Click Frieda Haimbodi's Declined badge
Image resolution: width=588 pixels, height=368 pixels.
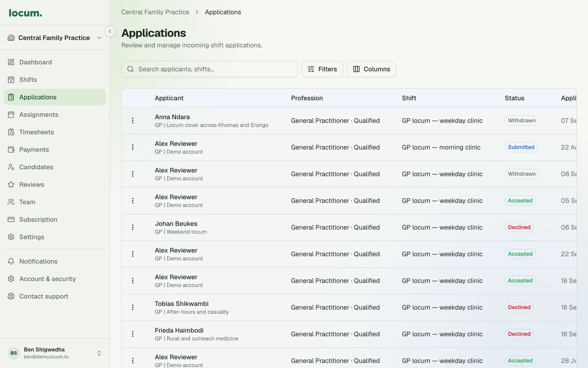tap(519, 334)
